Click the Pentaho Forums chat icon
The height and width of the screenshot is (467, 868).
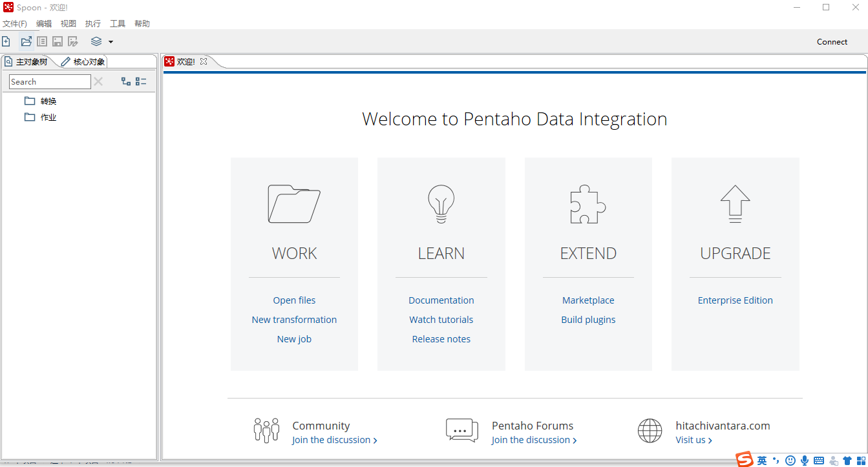coord(462,430)
